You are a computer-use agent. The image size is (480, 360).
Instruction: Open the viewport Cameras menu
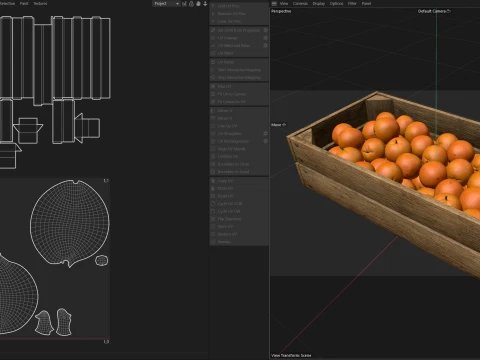(300, 3)
